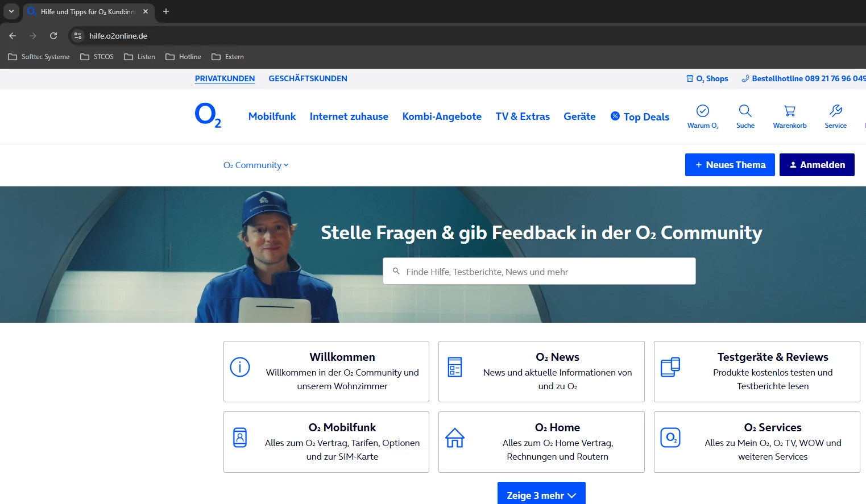Open the O2 Services category title
Image resolution: width=866 pixels, height=504 pixels.
point(773,427)
